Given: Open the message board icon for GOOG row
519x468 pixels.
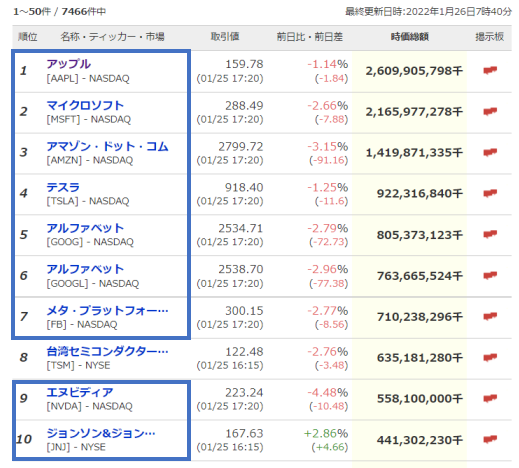Looking at the screenshot, I should [490, 234].
